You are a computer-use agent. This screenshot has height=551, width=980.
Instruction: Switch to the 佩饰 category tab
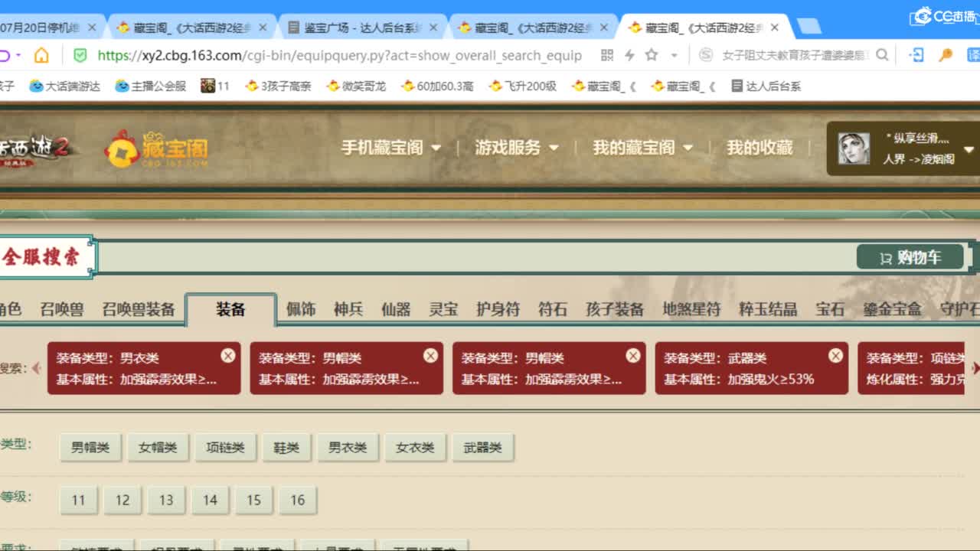(x=301, y=309)
